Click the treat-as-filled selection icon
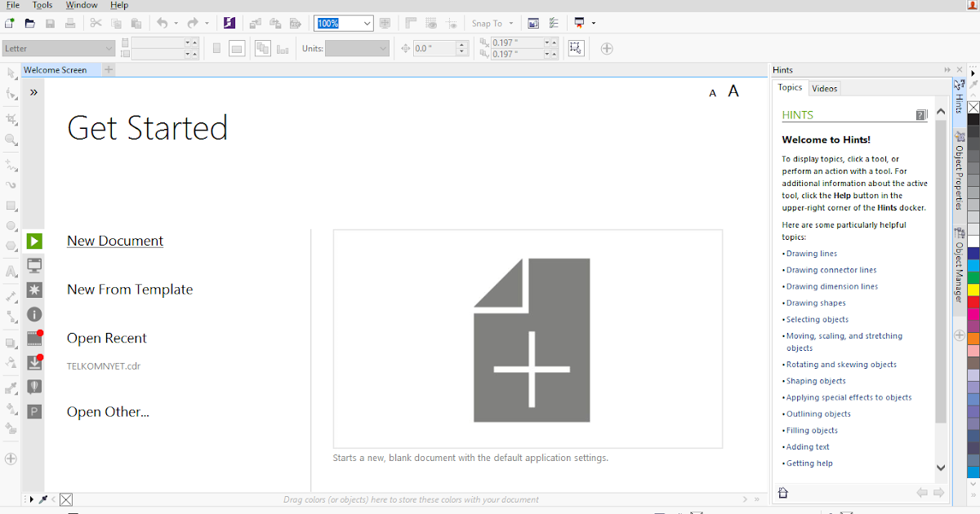This screenshot has width=980, height=514. (x=577, y=48)
